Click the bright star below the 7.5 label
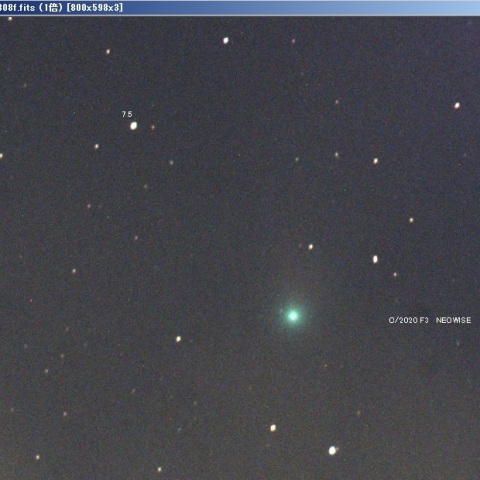480x480 pixels. pyautogui.click(x=133, y=126)
